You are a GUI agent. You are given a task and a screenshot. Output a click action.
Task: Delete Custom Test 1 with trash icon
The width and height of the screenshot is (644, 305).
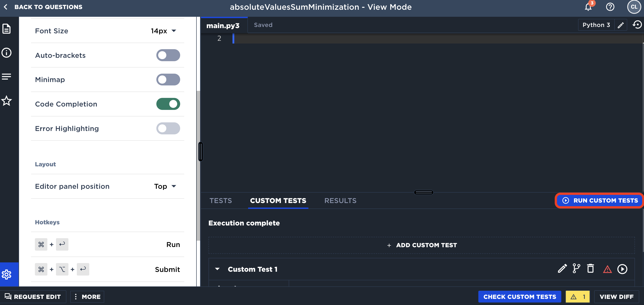[x=591, y=269]
